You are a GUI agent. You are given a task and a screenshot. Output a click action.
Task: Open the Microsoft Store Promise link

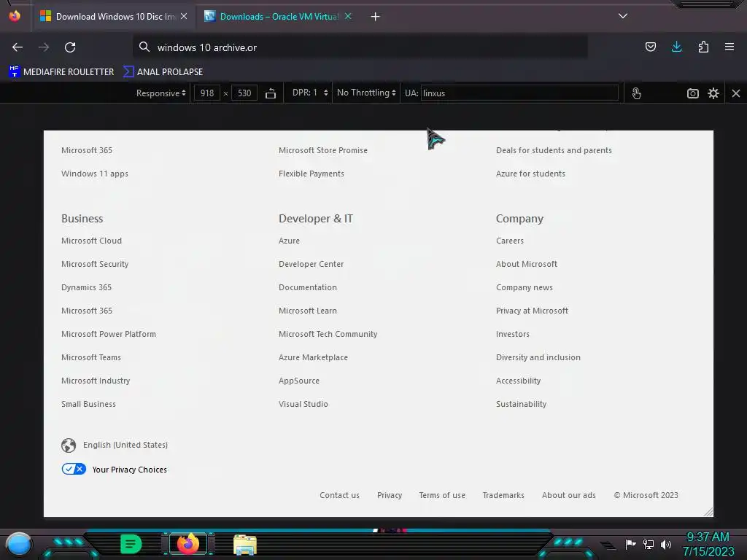pos(323,150)
